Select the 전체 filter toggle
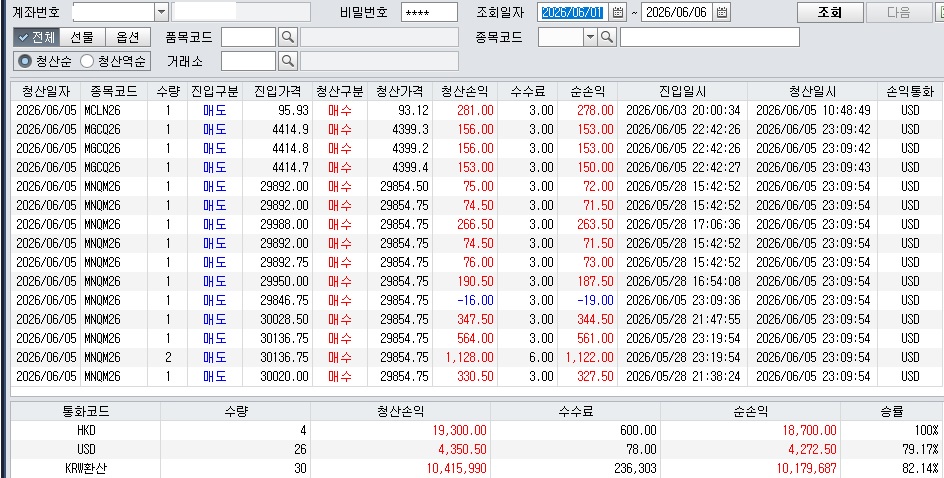Screen dimensions: 944x478 click(36, 37)
